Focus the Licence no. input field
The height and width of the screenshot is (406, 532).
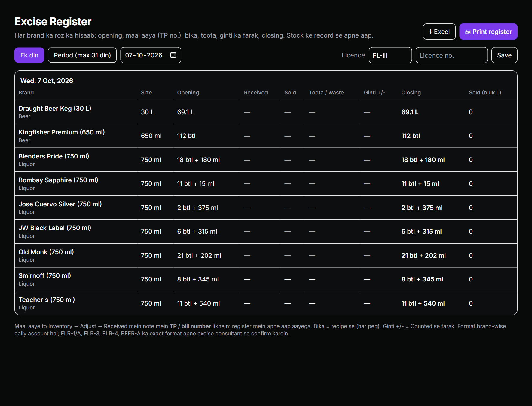pos(451,55)
